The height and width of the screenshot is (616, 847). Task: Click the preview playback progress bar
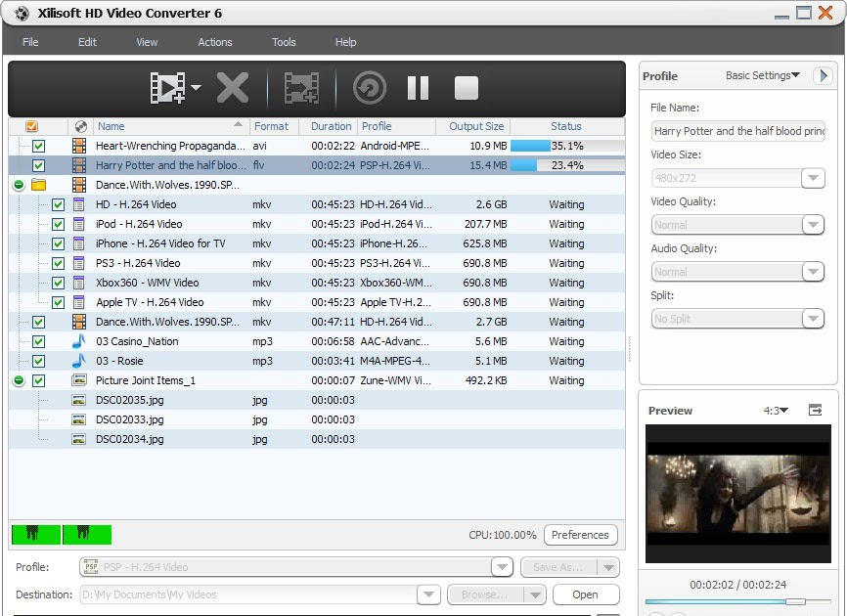point(734,599)
